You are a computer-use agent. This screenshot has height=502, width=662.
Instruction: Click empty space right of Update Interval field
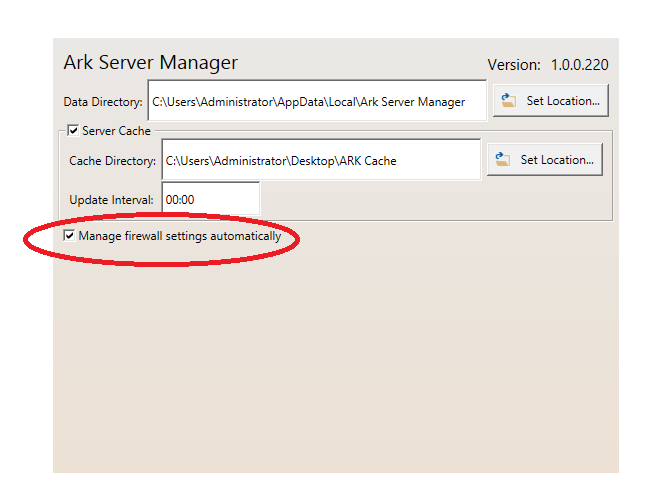coord(435,199)
